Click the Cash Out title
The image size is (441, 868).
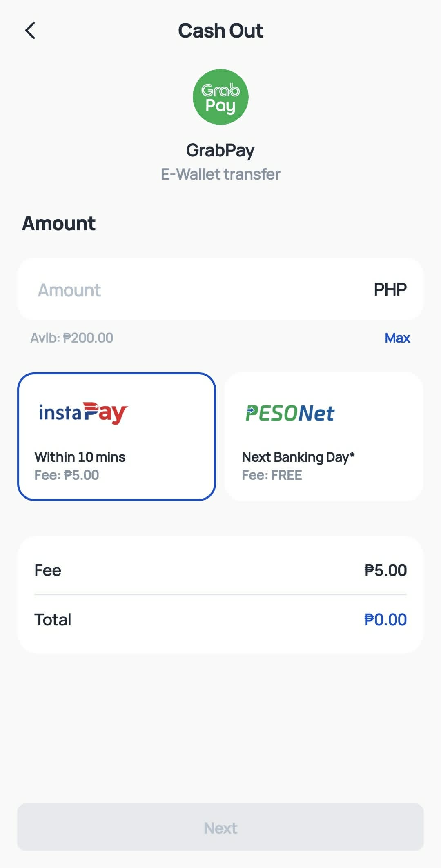[220, 31]
